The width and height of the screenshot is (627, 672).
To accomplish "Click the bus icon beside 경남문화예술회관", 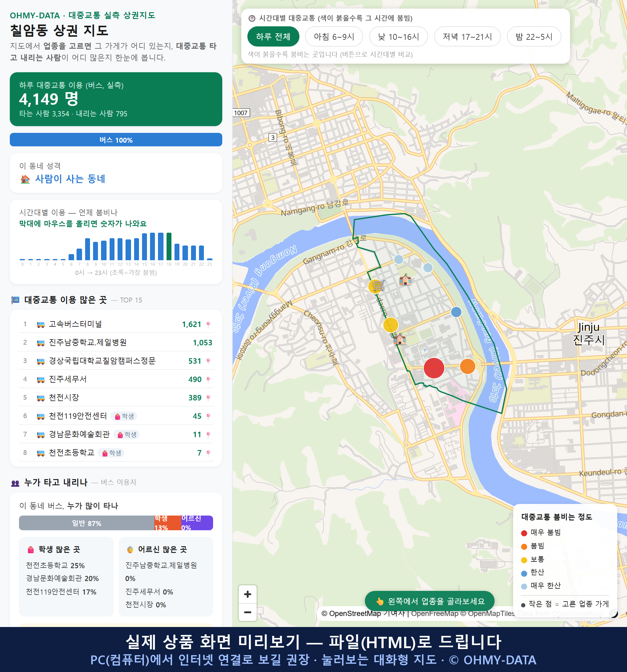I will coord(40,435).
